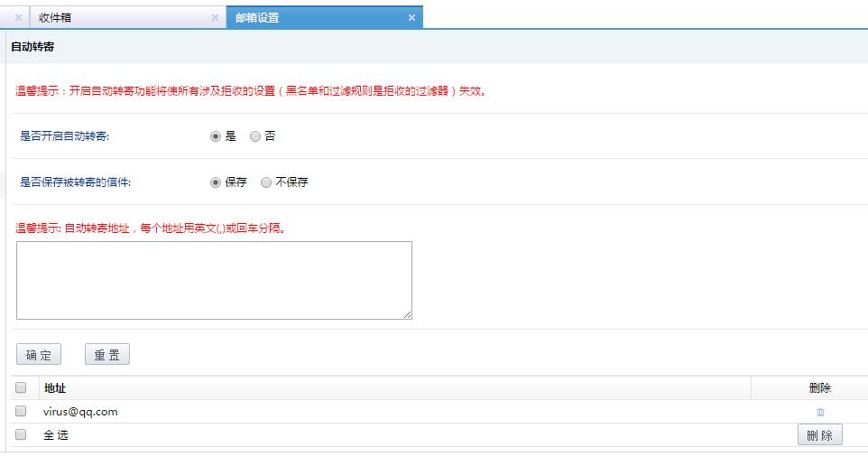The image size is (868, 466).
Task: Click the textarea resize handle corner
Action: coord(408,314)
